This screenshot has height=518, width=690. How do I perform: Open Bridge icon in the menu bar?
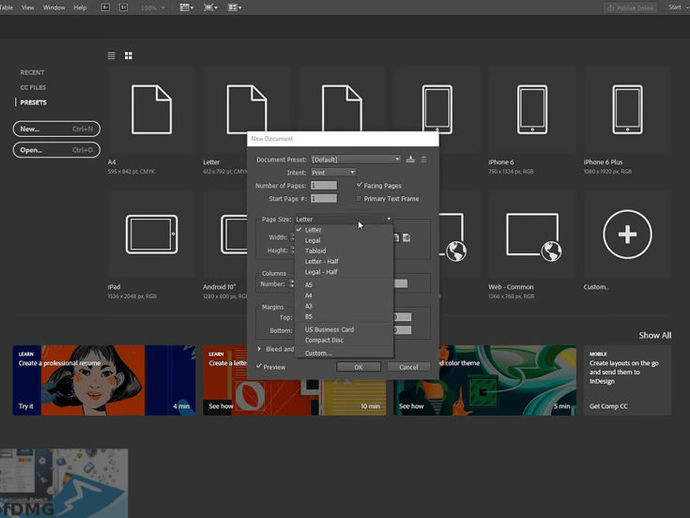click(x=106, y=7)
